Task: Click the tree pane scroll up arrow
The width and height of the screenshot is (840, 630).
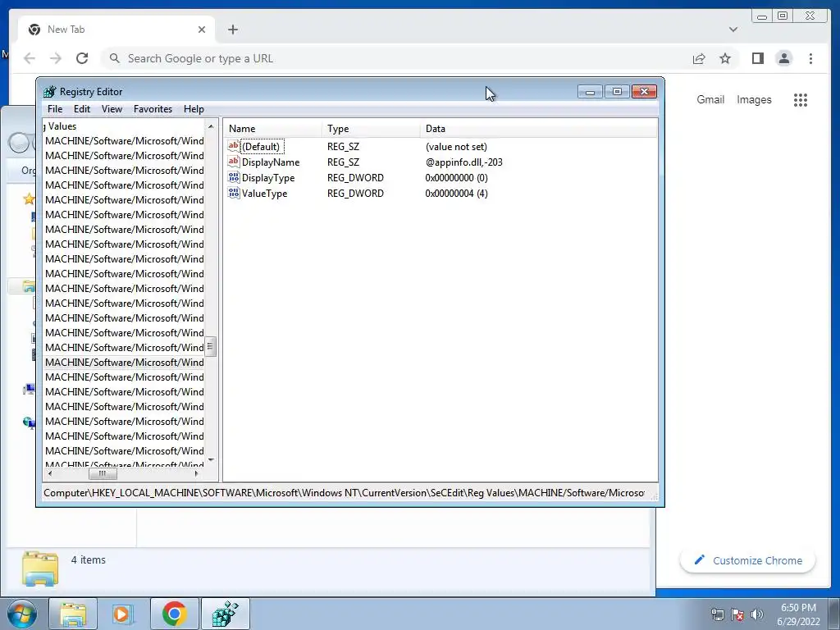Action: click(x=211, y=126)
